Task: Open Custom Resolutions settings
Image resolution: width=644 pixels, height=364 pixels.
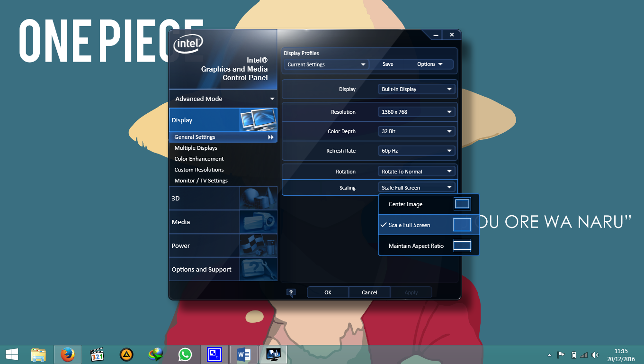Action: pyautogui.click(x=199, y=170)
